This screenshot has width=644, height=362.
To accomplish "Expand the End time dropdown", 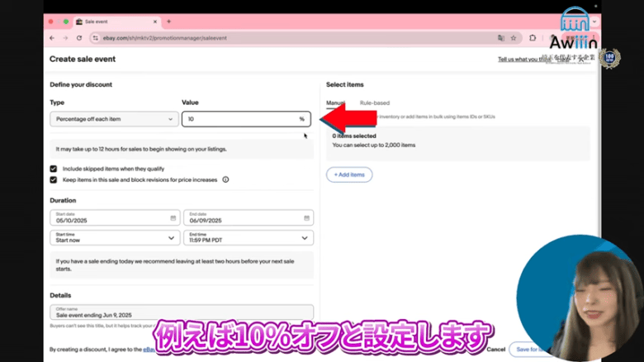I will tap(249, 238).
